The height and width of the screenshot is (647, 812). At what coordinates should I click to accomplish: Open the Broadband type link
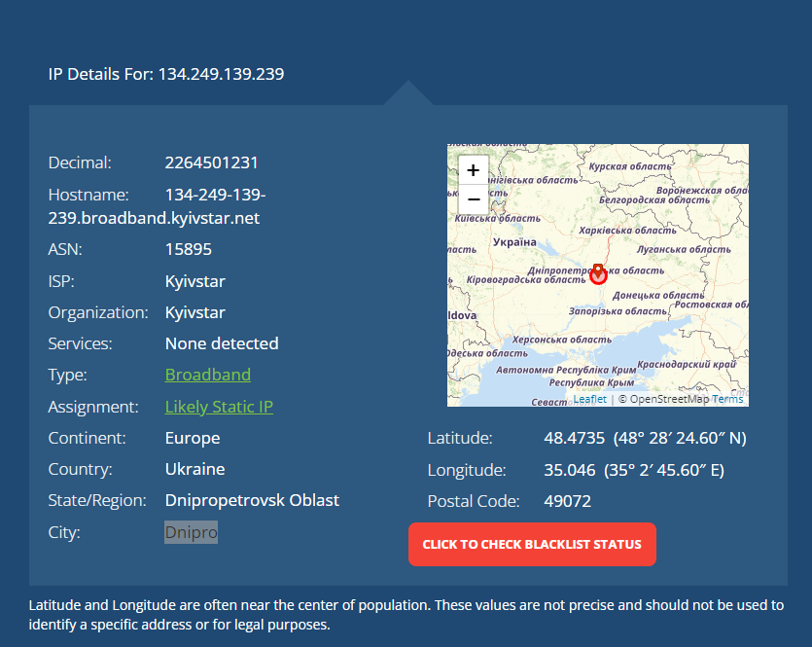tap(208, 375)
